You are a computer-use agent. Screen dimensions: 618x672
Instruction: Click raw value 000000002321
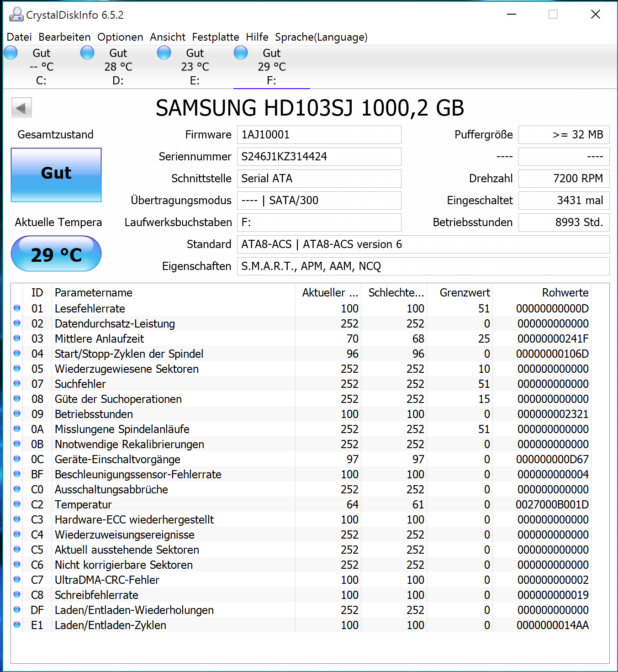pos(553,414)
